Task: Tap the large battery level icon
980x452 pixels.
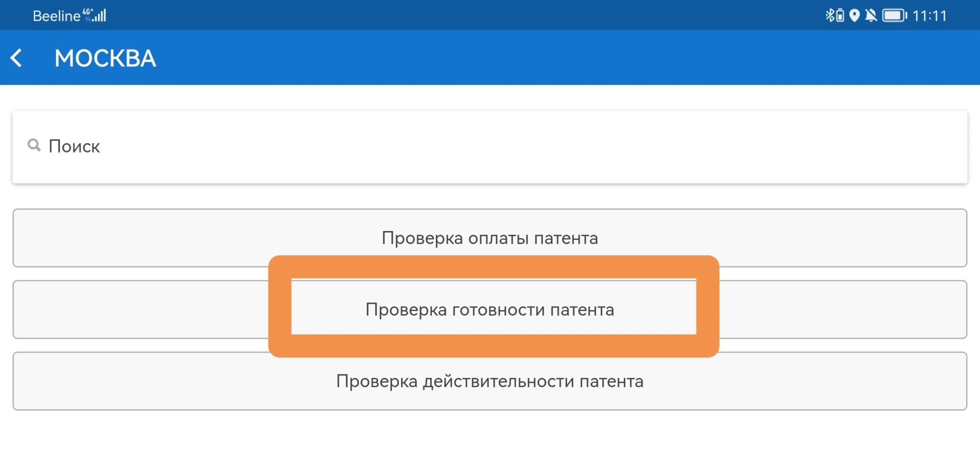Action: coord(894,16)
